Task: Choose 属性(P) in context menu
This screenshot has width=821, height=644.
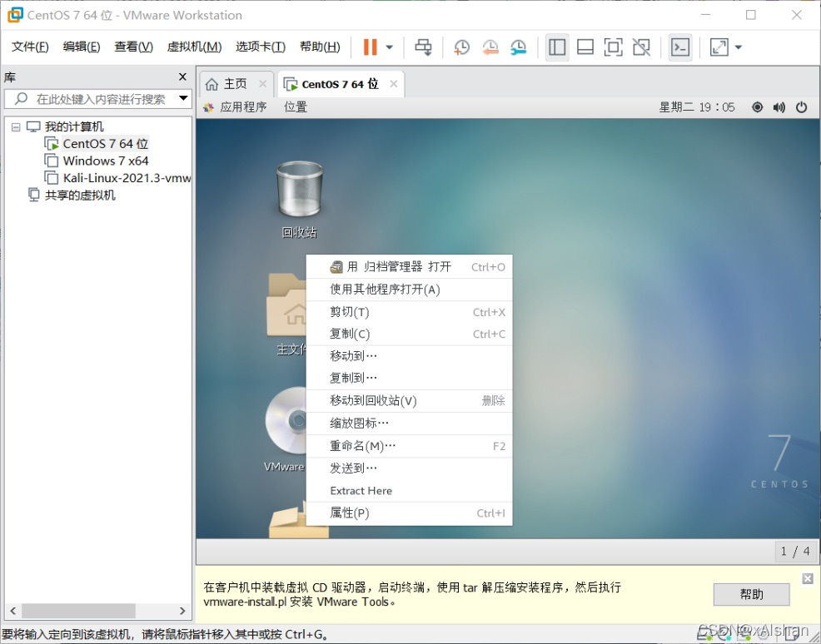Action: pyautogui.click(x=409, y=513)
